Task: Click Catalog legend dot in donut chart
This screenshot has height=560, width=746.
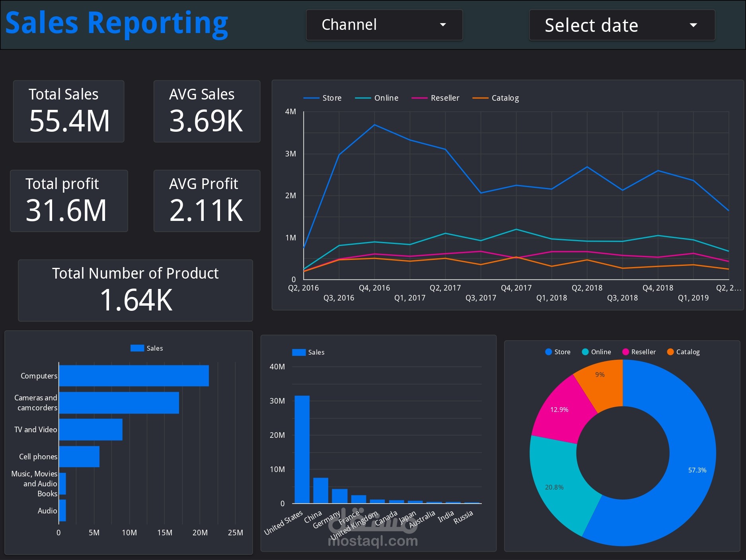Action: click(x=670, y=352)
